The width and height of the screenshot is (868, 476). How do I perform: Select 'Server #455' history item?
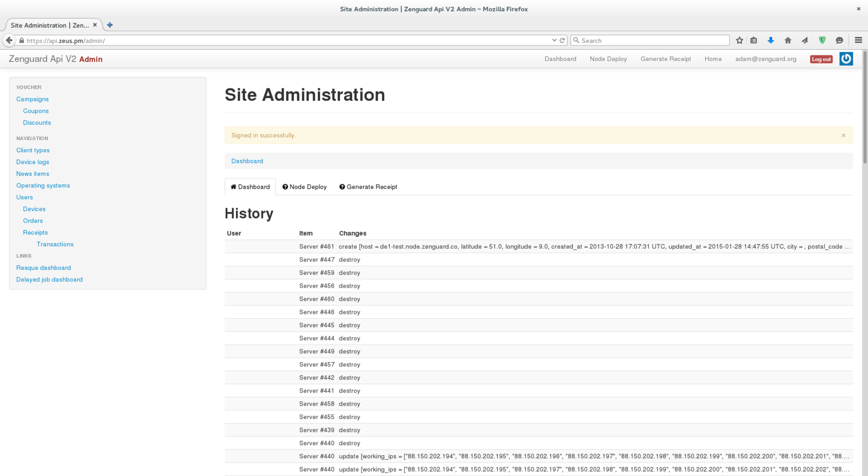point(316,417)
